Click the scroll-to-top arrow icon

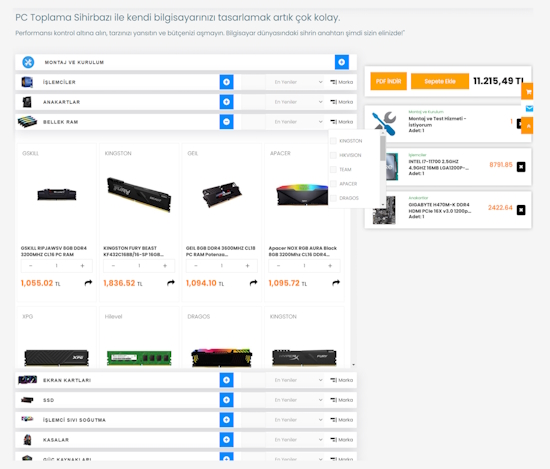[x=528, y=126]
